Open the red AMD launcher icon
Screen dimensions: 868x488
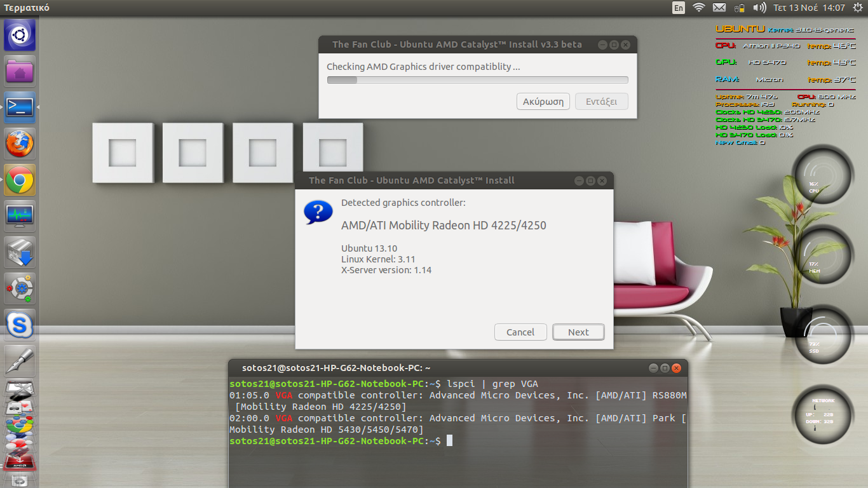(x=20, y=463)
